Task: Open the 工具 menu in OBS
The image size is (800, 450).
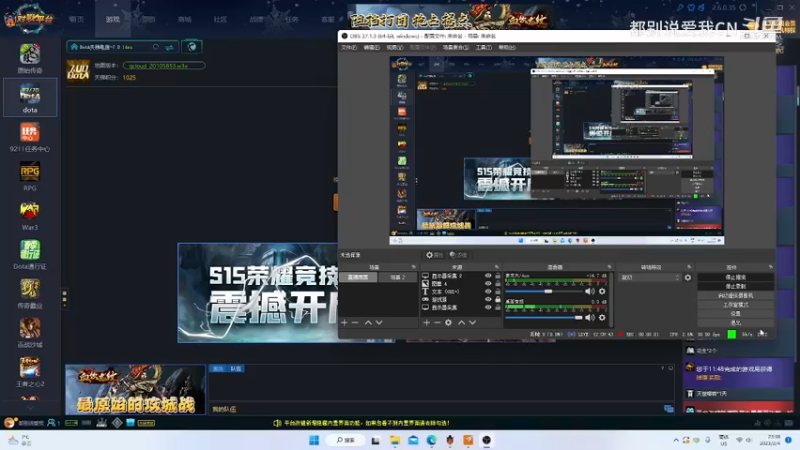Action: click(483, 47)
